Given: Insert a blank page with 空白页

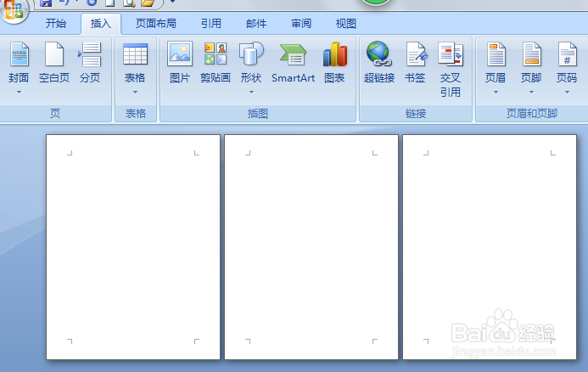Looking at the screenshot, I should click(x=54, y=63).
